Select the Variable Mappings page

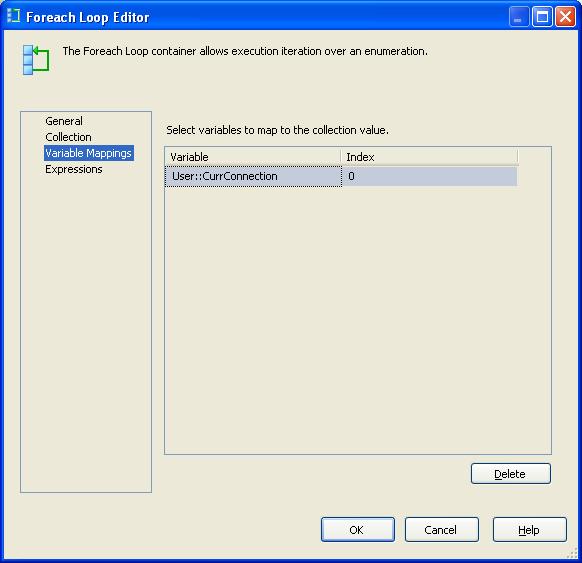89,153
